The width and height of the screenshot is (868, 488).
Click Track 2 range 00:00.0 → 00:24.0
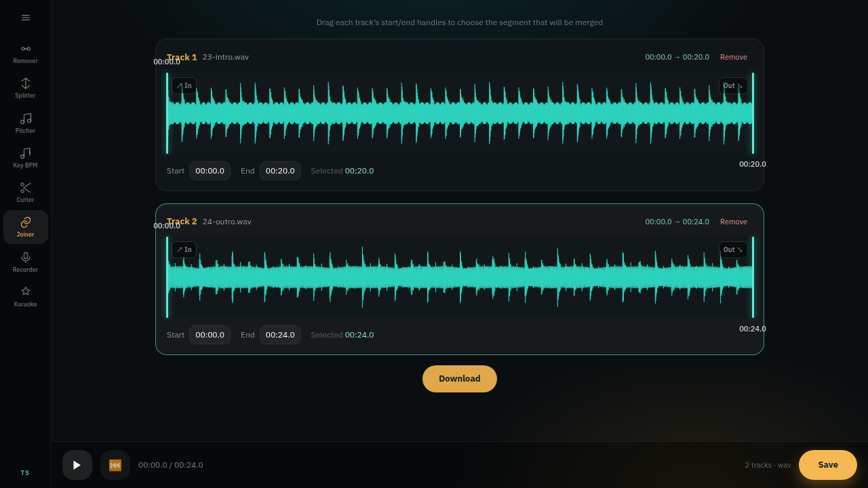click(677, 222)
